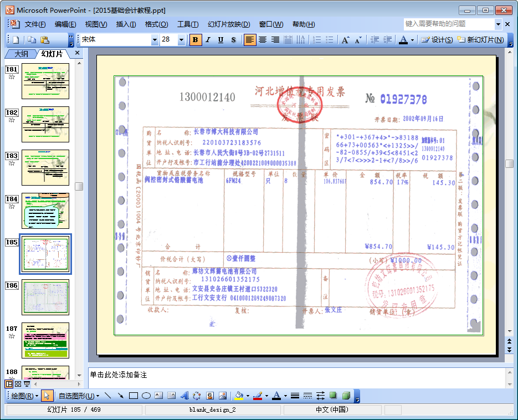Screen dimensions: 518x420
Task: Open the line color dropdown arrow
Action: pyautogui.click(x=266, y=396)
